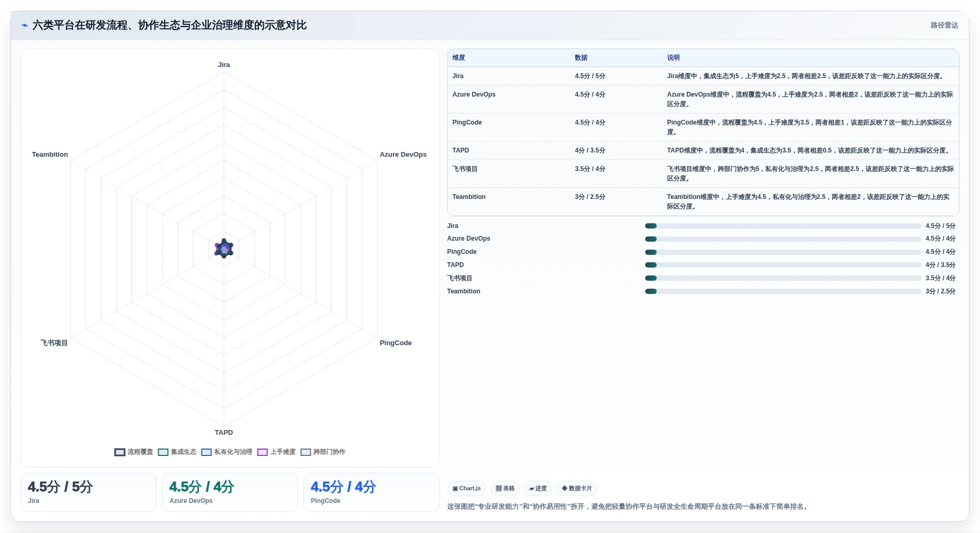
Task: Click the blue icon beside the title
Action: (x=24, y=25)
